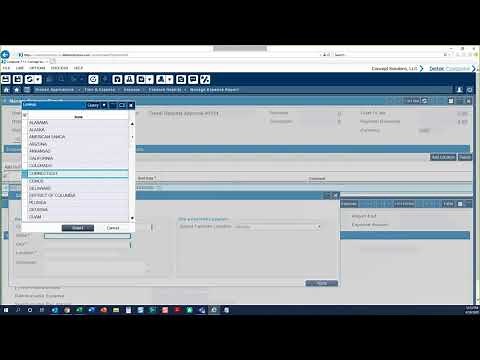Click the refresh icon at breadcrumb bar's right end
This screenshot has width=480, height=360.
click(470, 90)
